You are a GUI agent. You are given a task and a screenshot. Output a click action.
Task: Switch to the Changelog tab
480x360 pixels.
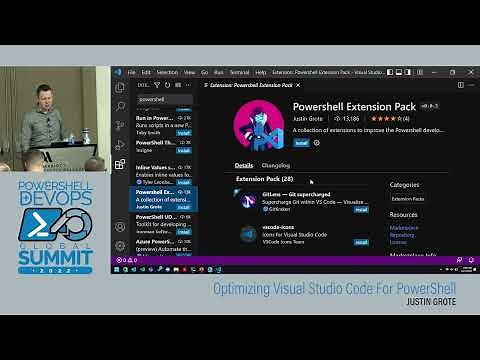(276, 165)
